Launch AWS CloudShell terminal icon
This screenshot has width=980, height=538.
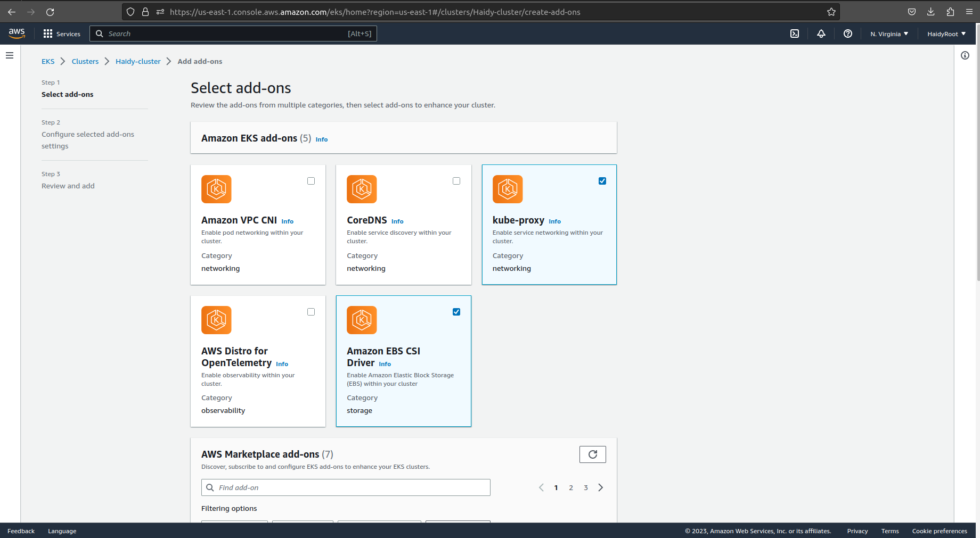pyautogui.click(x=795, y=34)
